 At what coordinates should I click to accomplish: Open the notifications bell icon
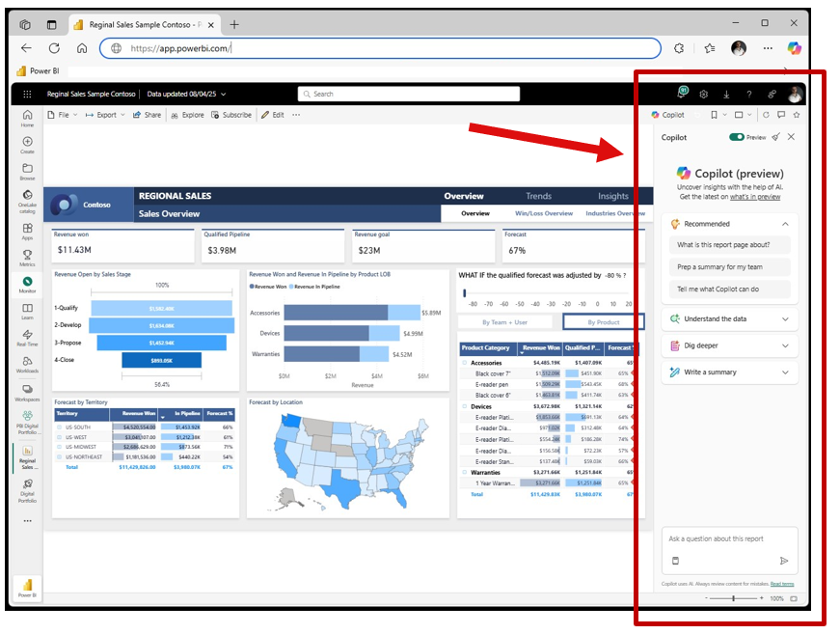[682, 93]
